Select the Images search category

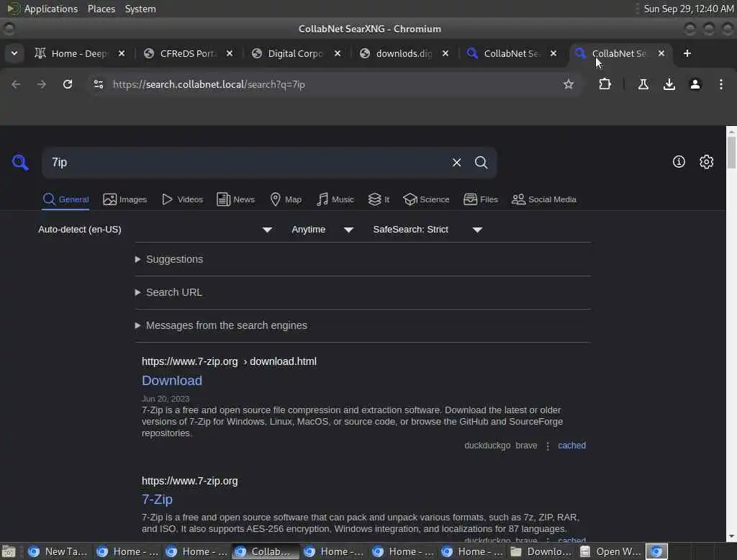pos(125,199)
